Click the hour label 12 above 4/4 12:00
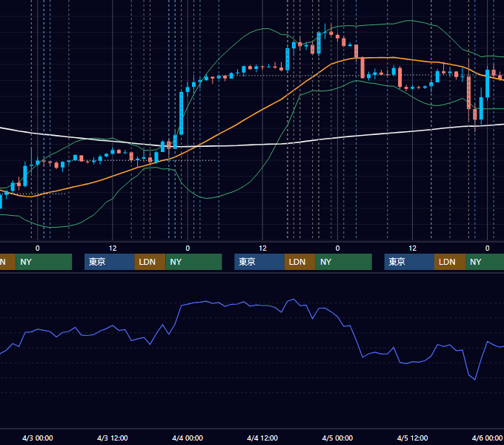The width and height of the screenshot is (504, 445). coord(262,248)
